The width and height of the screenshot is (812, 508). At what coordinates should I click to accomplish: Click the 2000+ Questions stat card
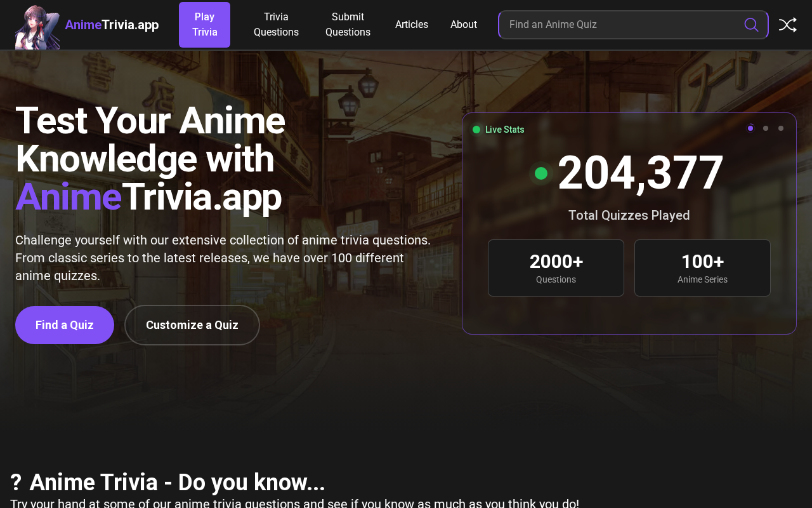coord(556,268)
